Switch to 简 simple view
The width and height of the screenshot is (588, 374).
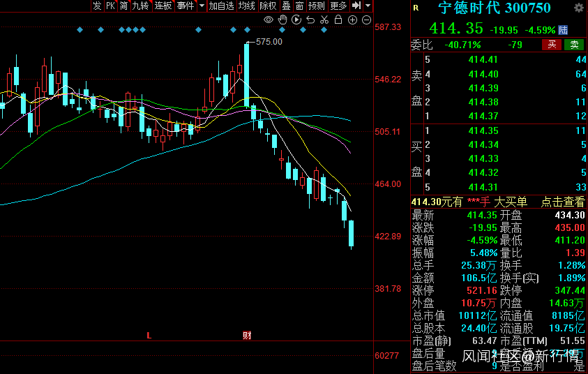[123, 6]
